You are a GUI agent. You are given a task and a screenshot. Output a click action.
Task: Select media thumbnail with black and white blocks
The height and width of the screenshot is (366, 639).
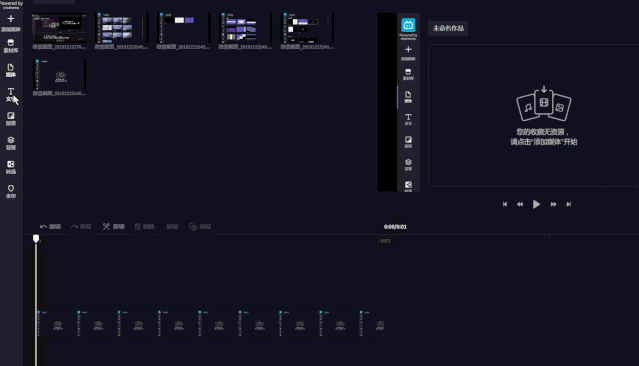click(307, 28)
